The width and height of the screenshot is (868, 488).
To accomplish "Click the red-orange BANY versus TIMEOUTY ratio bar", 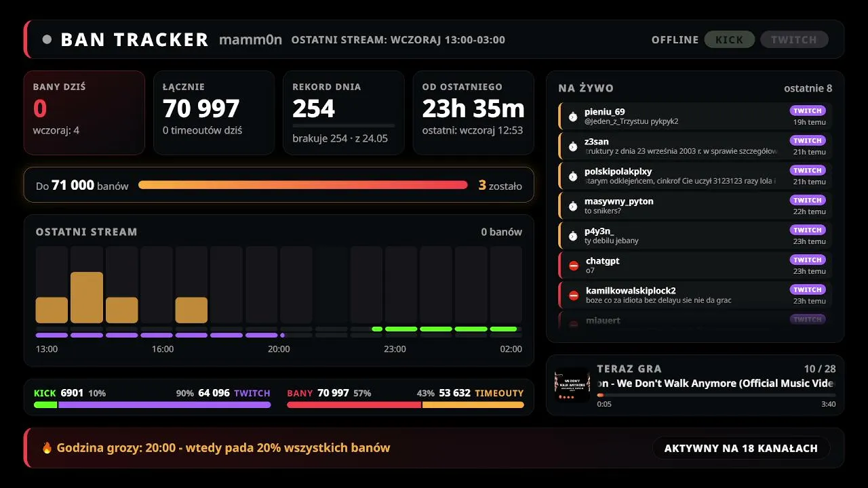I will click(x=406, y=405).
